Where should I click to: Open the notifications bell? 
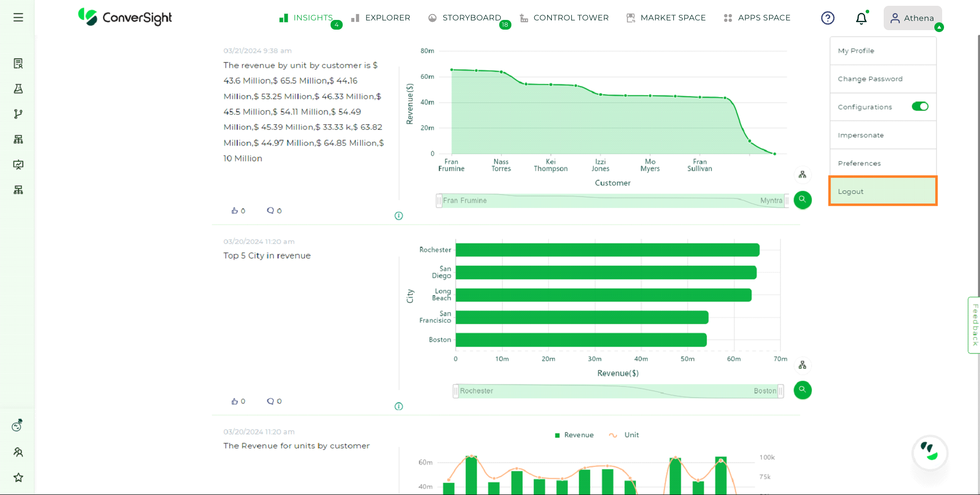click(861, 18)
